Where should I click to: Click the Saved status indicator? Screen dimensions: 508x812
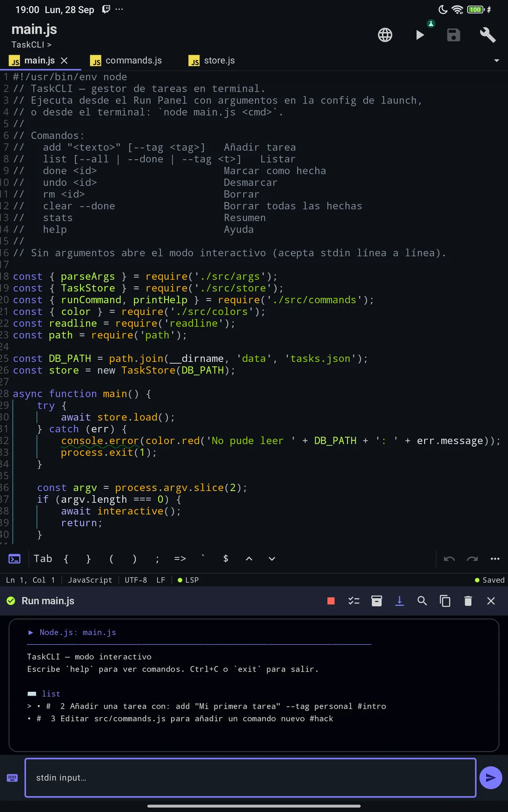(x=490, y=580)
